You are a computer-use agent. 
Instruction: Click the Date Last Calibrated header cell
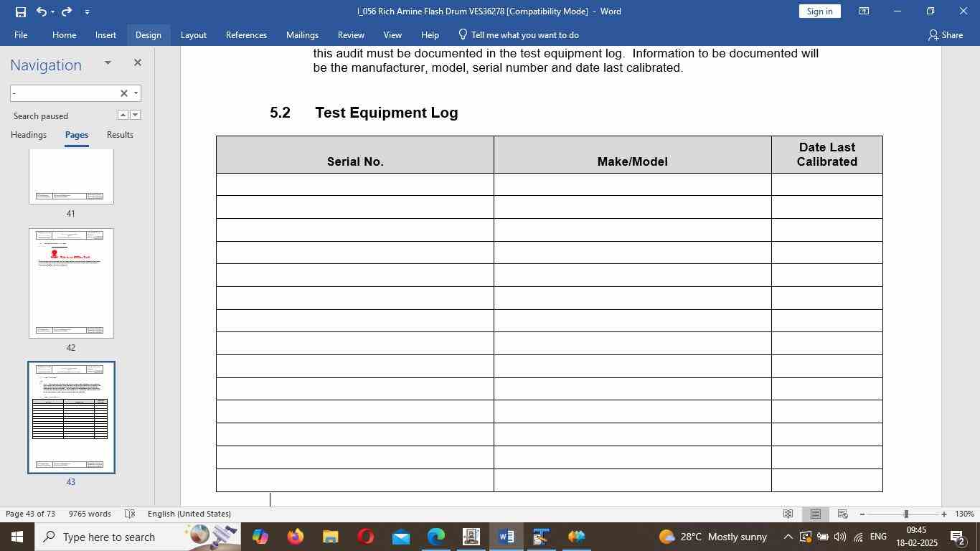pos(827,154)
